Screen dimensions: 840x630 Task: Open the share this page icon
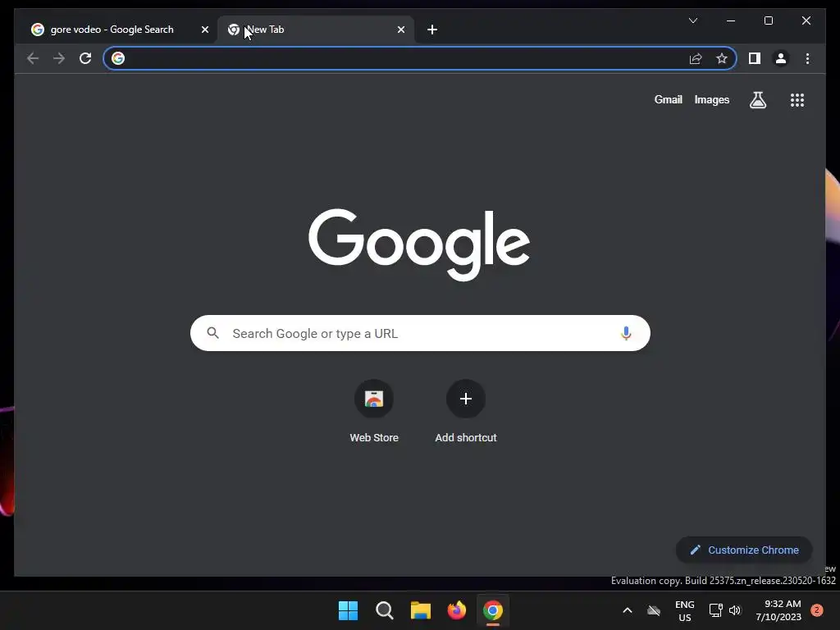(x=696, y=58)
